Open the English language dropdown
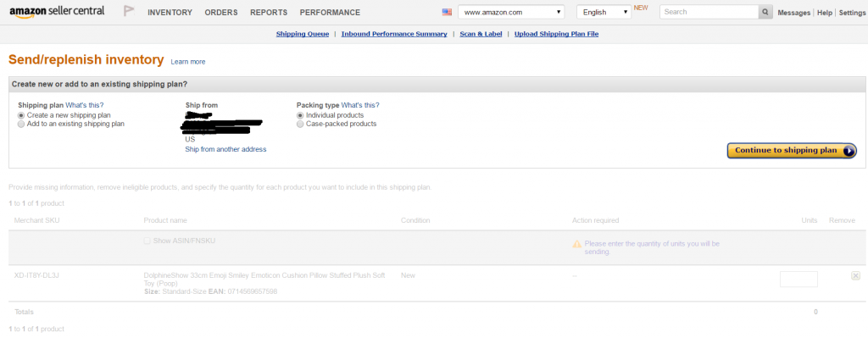This screenshot has width=868, height=338. click(x=604, y=12)
